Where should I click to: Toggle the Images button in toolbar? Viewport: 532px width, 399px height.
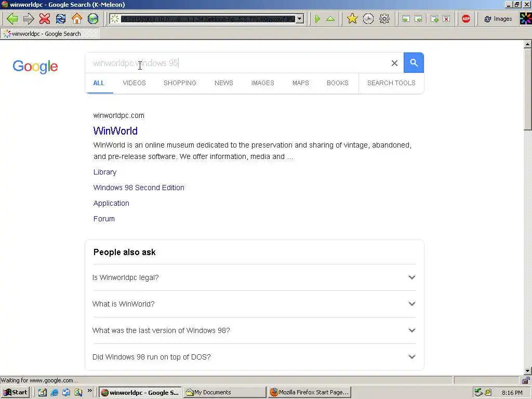(498, 19)
